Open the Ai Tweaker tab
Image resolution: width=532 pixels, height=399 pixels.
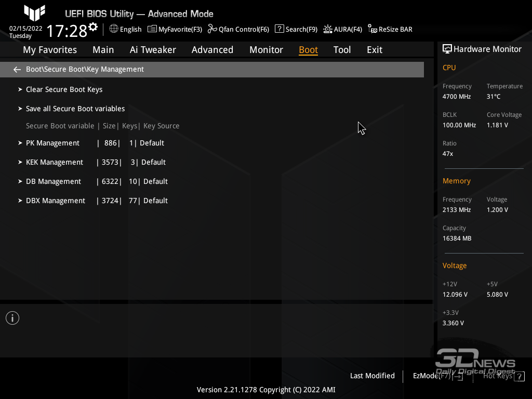pos(153,50)
